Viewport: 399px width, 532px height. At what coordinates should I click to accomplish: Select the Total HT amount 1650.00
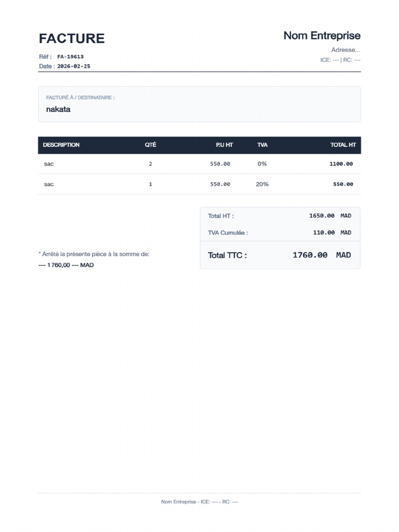point(322,216)
